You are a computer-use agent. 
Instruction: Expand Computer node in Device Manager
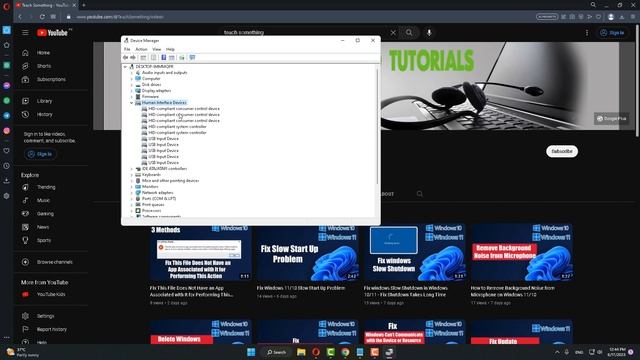point(132,78)
